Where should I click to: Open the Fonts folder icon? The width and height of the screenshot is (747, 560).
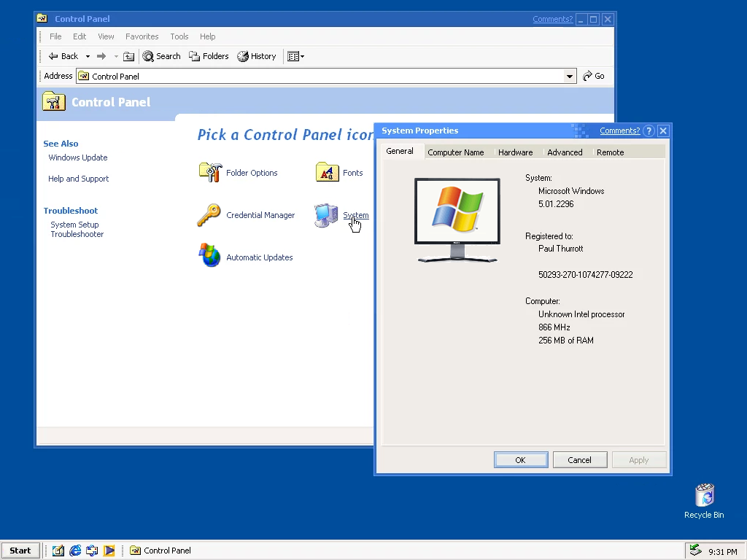(x=327, y=173)
